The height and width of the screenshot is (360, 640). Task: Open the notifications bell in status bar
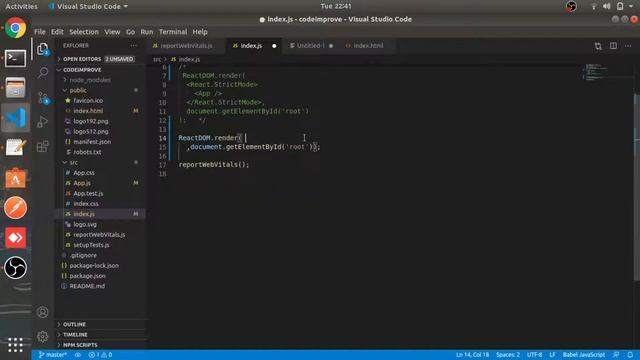pos(630,355)
